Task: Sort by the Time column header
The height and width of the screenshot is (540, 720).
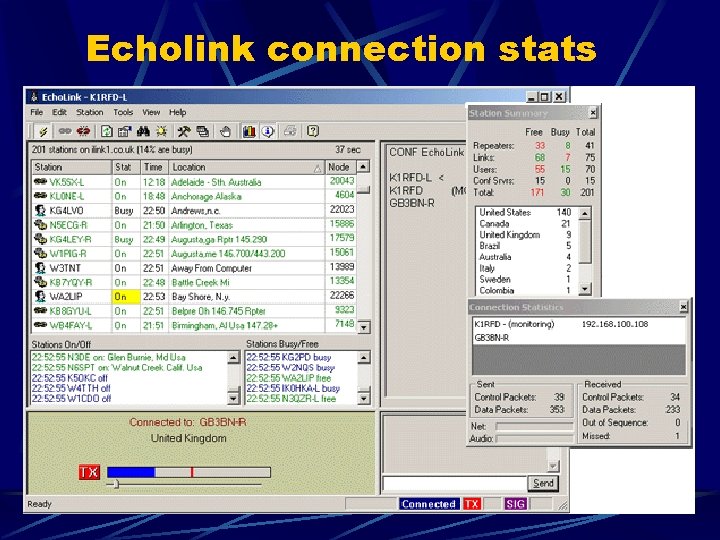Action: [155, 167]
